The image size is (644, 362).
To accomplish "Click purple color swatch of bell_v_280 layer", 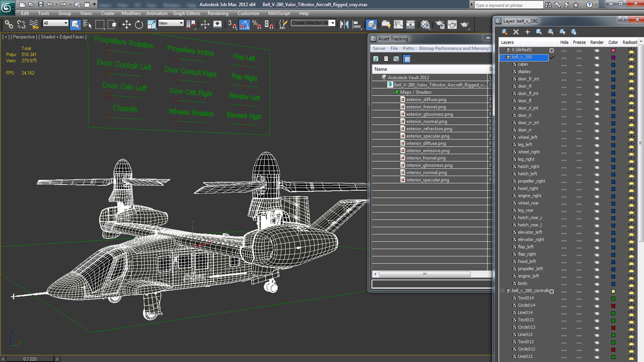I will [x=613, y=58].
